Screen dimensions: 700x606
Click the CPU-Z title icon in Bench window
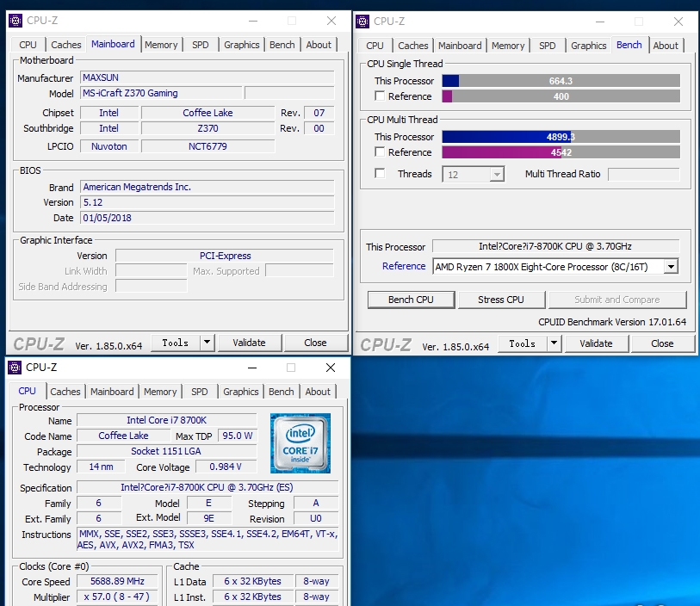pyautogui.click(x=362, y=22)
